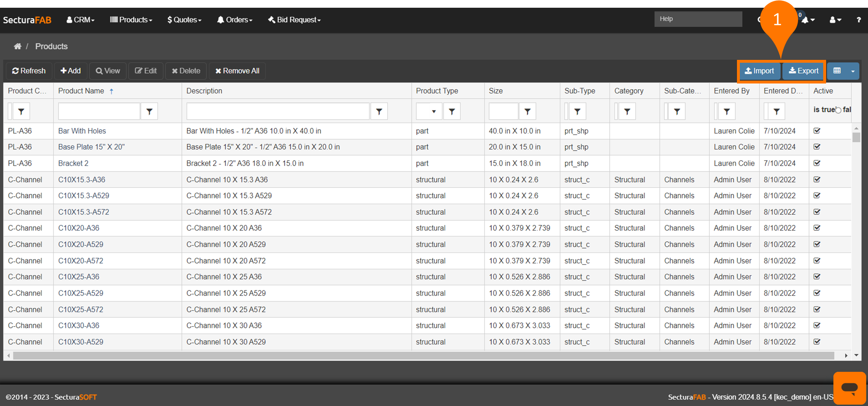Open the Quotes navigation menu
This screenshot has height=406, width=868.
point(184,20)
